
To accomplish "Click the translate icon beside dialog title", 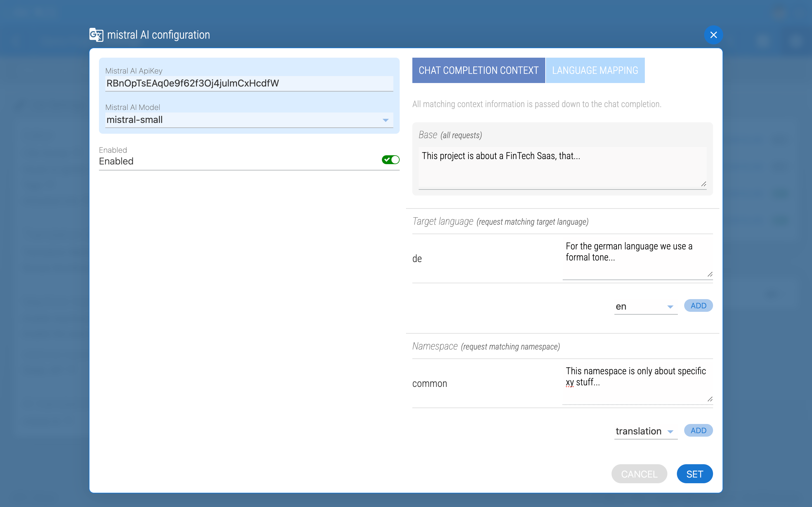I will coord(96,35).
